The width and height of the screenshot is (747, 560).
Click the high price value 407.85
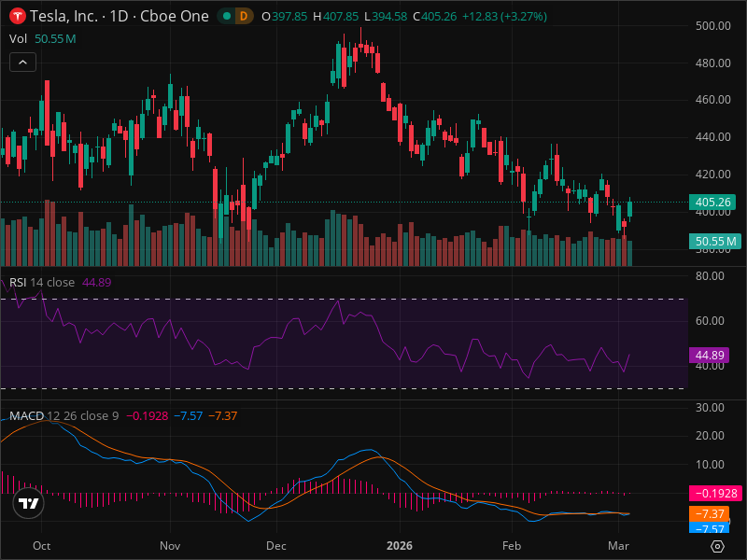click(x=341, y=17)
